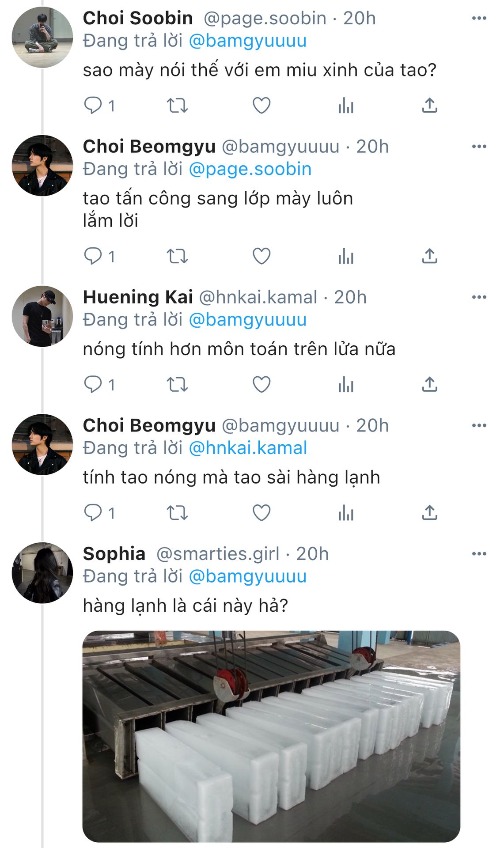Share Huening Kai's tweet
This screenshot has width=504, height=848.
click(x=429, y=385)
